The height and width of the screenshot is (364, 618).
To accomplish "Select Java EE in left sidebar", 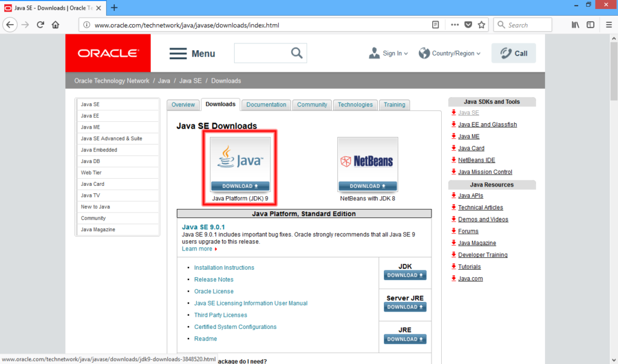I will point(118,116).
